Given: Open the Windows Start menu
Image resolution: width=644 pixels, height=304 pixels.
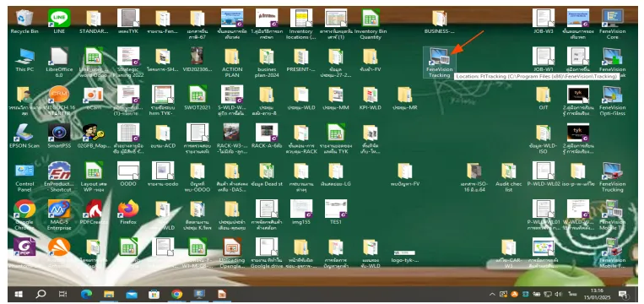Looking at the screenshot, I should pyautogui.click(x=19, y=294).
